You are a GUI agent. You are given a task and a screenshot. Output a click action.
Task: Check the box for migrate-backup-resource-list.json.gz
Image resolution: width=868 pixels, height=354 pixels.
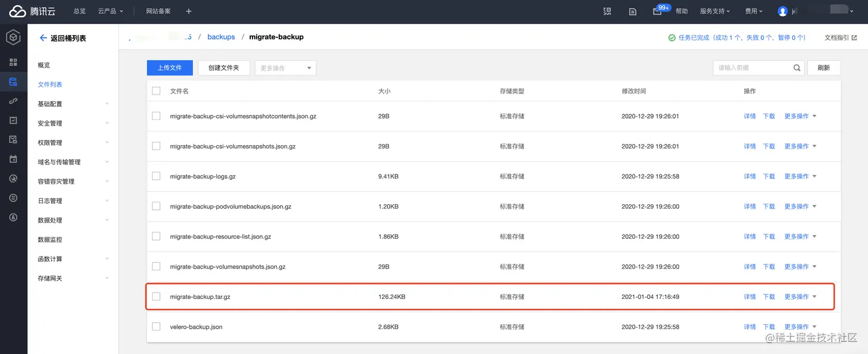tap(156, 236)
